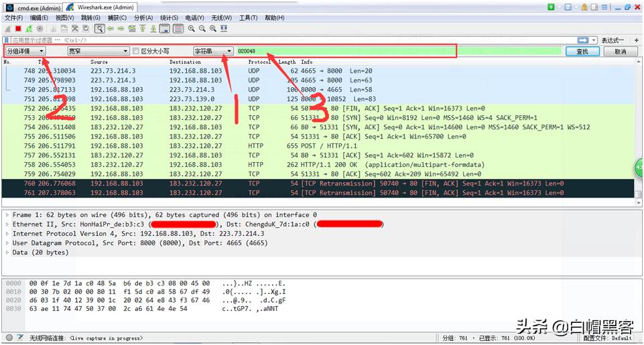Toggle the find packet magnifier icon
This screenshot has width=644, height=345.
[99, 29]
